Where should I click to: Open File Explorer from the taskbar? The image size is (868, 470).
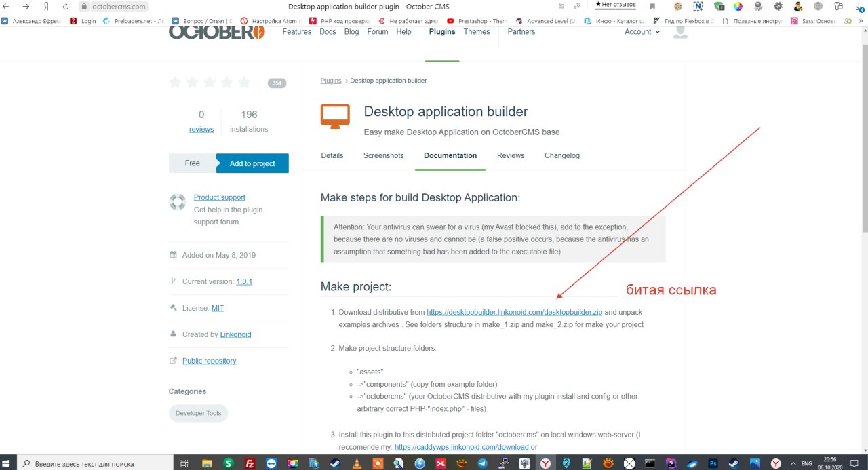(x=206, y=463)
